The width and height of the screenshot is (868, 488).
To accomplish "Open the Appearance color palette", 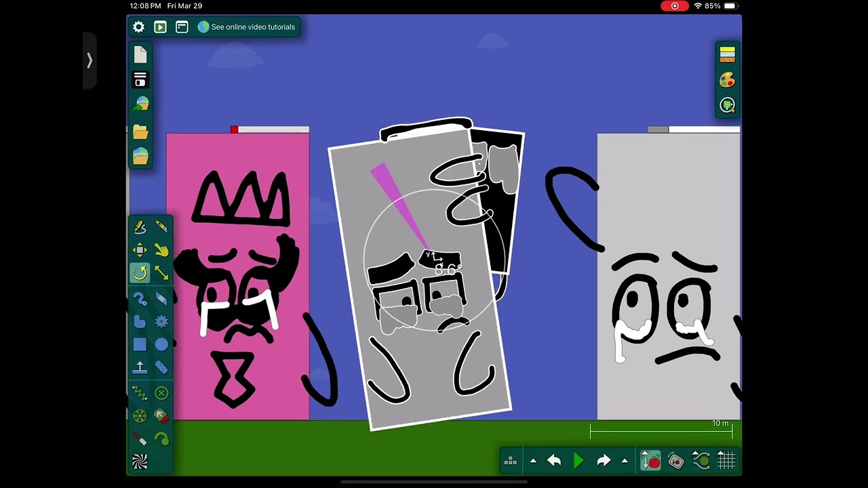I will [728, 80].
